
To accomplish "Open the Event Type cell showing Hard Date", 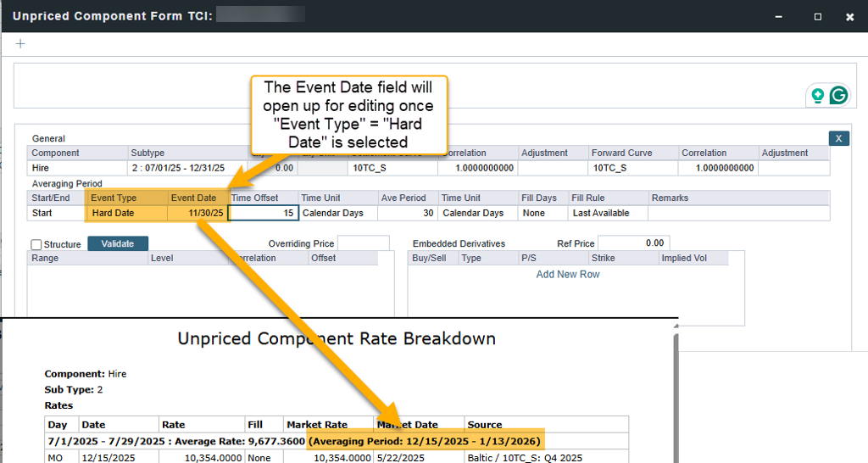I will click(126, 213).
